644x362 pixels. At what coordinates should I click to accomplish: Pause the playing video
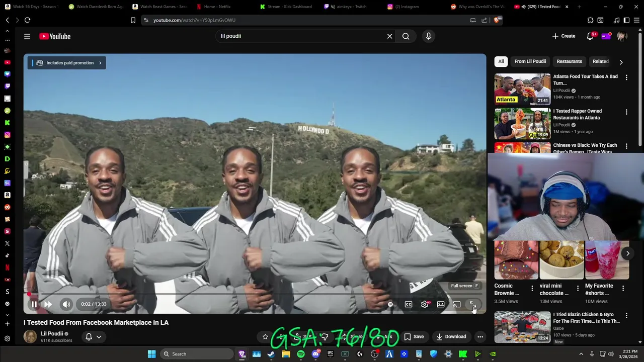34,304
